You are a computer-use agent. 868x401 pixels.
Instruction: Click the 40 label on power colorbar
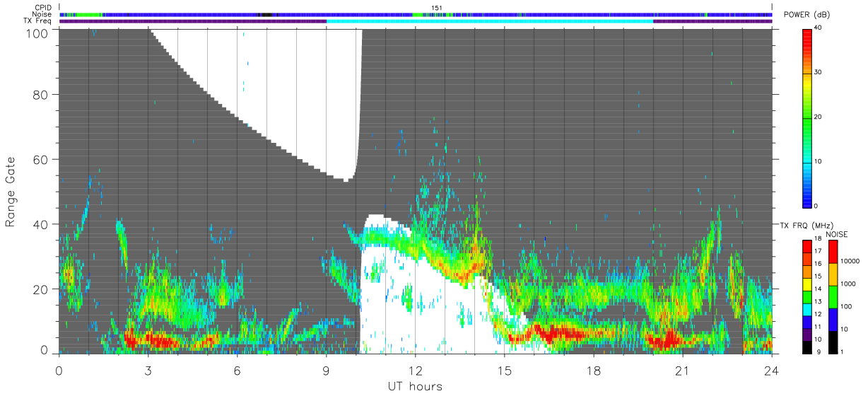[x=818, y=28]
